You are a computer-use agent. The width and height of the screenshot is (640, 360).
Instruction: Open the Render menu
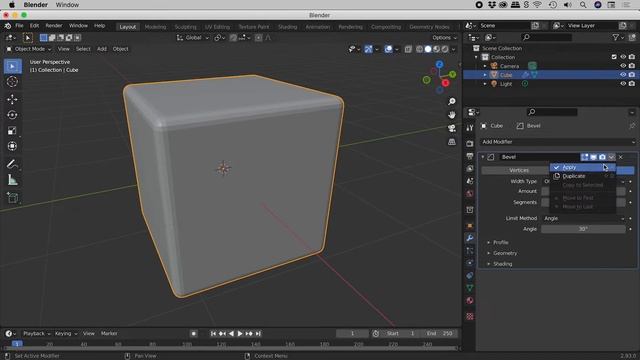53,26
